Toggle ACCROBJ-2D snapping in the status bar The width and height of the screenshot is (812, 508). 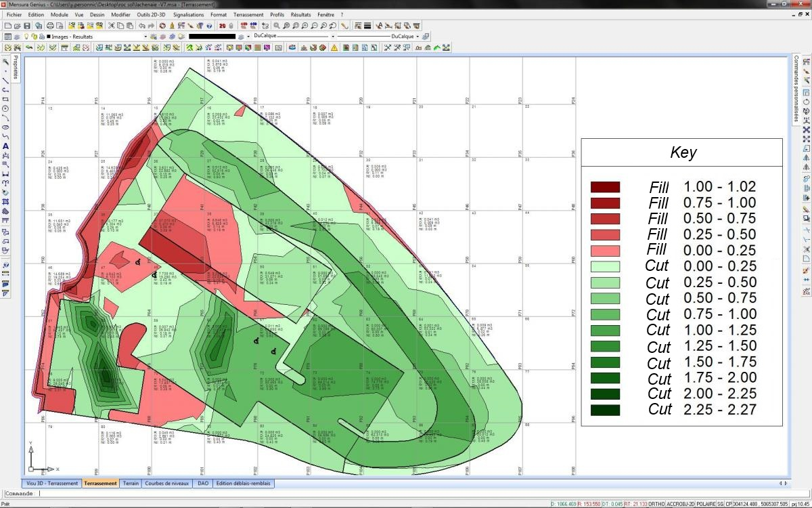(x=681, y=503)
